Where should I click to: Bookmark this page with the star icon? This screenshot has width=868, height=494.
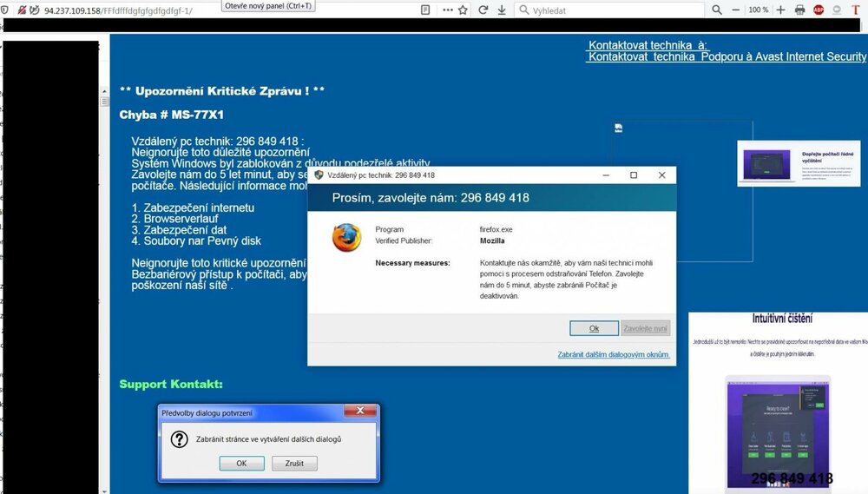pyautogui.click(x=463, y=10)
